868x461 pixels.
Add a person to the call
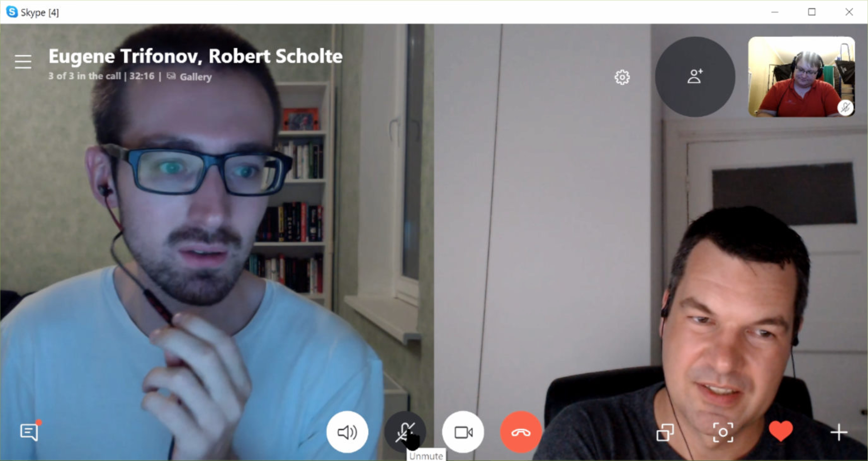[x=695, y=77]
